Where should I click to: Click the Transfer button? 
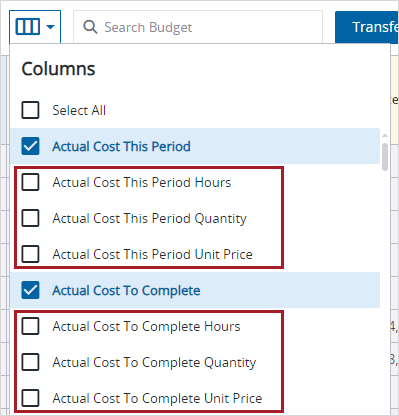point(367,27)
